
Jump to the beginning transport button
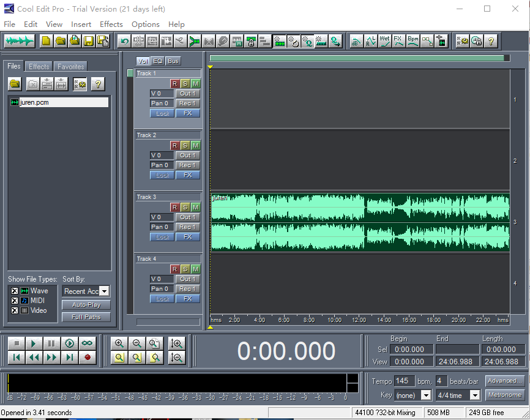pyautogui.click(x=17, y=358)
